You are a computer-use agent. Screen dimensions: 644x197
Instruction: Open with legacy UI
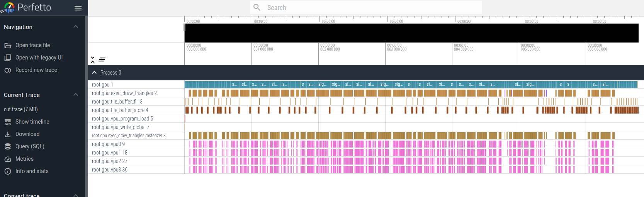pos(39,58)
